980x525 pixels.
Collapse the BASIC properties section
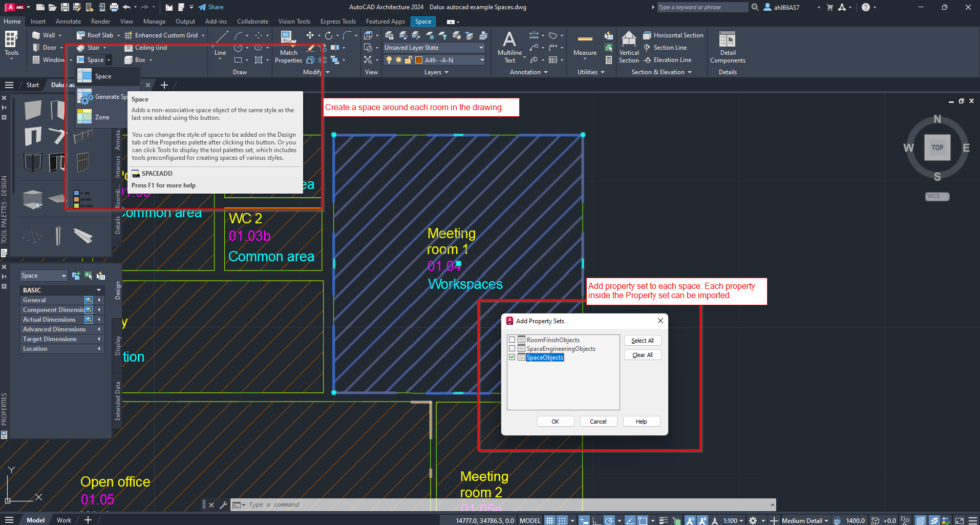99,290
